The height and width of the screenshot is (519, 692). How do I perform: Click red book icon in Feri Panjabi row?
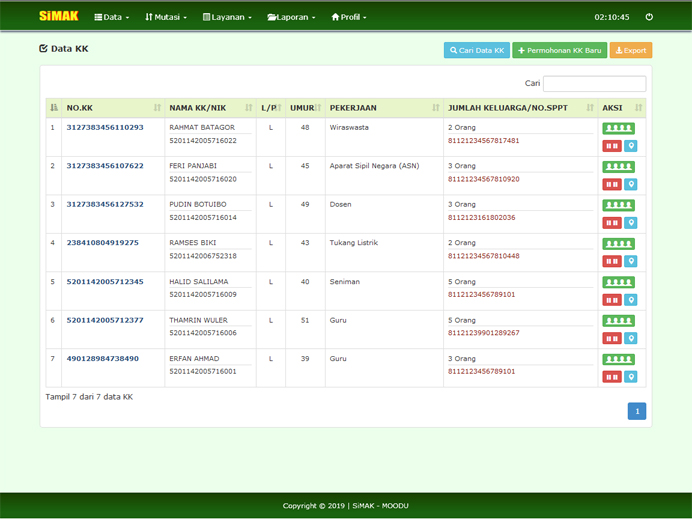pos(611,184)
